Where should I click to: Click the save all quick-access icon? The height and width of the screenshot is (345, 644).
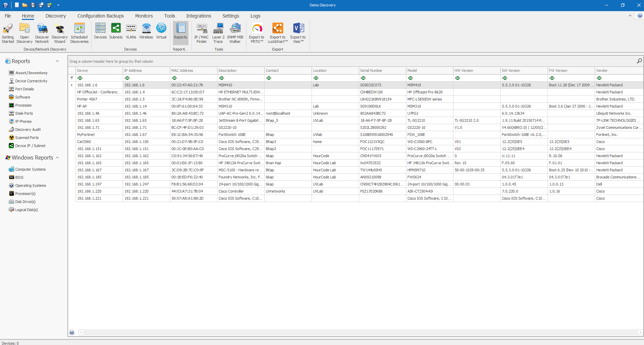[x=41, y=5]
